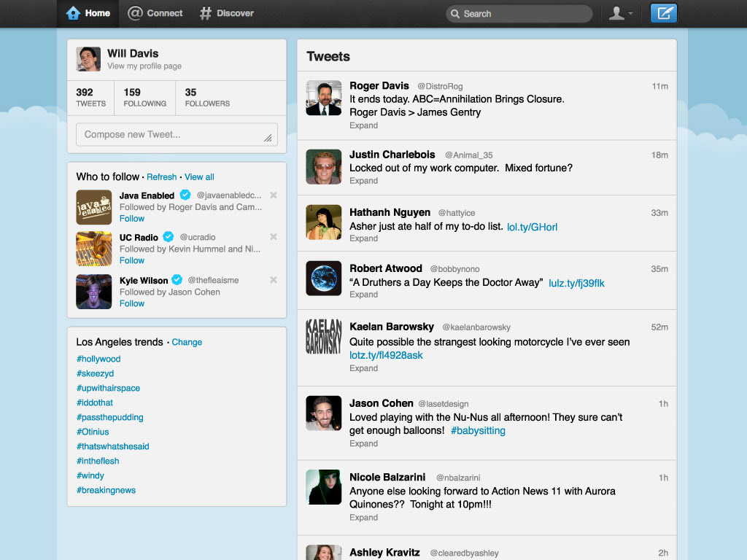This screenshot has width=747, height=560.
Task: Focus the Search input field
Action: click(x=519, y=14)
